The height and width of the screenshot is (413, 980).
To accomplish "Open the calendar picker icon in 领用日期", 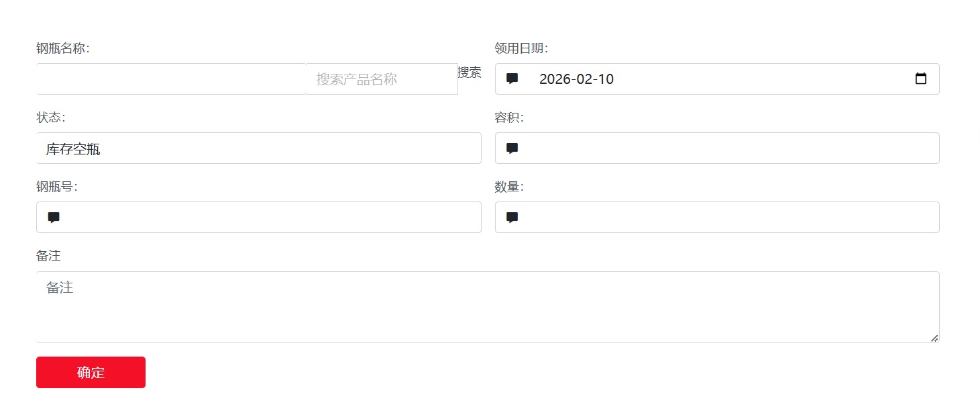I will point(921,79).
